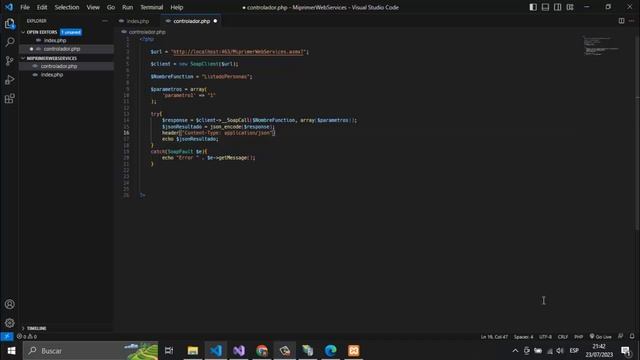Open Microsoft Edge from taskbar
640x360 pixels.
331,351
